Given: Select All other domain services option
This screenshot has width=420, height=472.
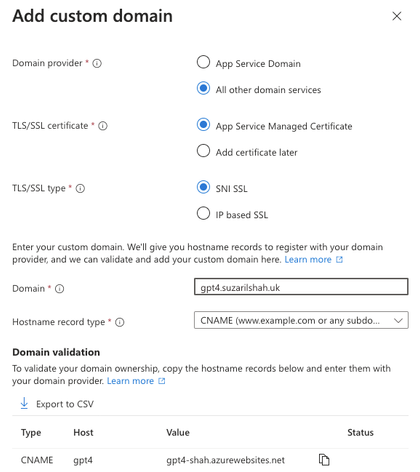Looking at the screenshot, I should (203, 88).
